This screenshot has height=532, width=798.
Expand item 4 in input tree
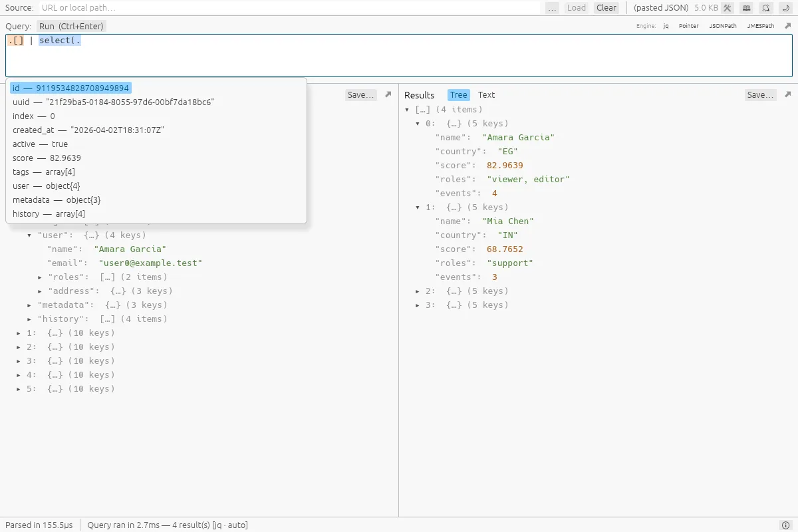point(19,375)
